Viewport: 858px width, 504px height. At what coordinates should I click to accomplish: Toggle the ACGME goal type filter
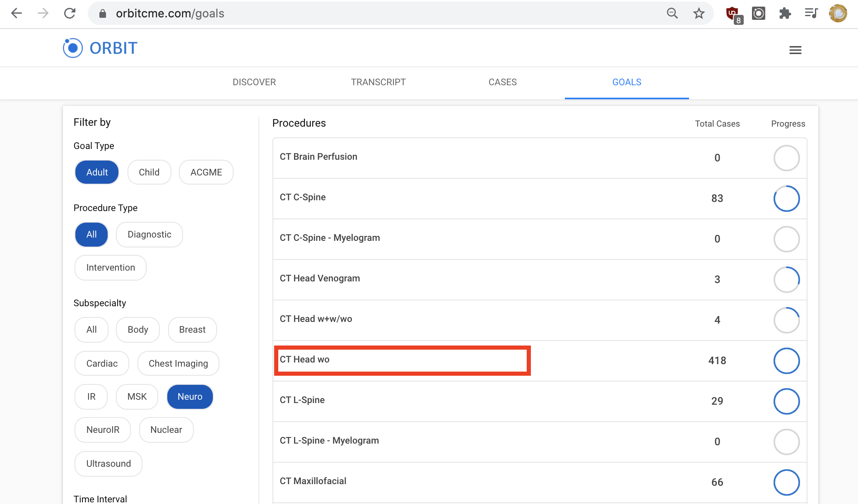(206, 172)
